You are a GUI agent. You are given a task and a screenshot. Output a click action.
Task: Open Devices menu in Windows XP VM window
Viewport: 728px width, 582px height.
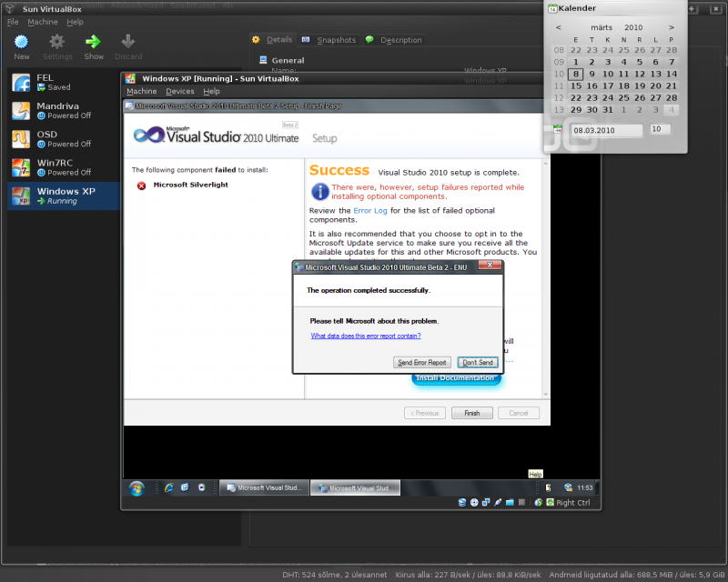pos(179,92)
